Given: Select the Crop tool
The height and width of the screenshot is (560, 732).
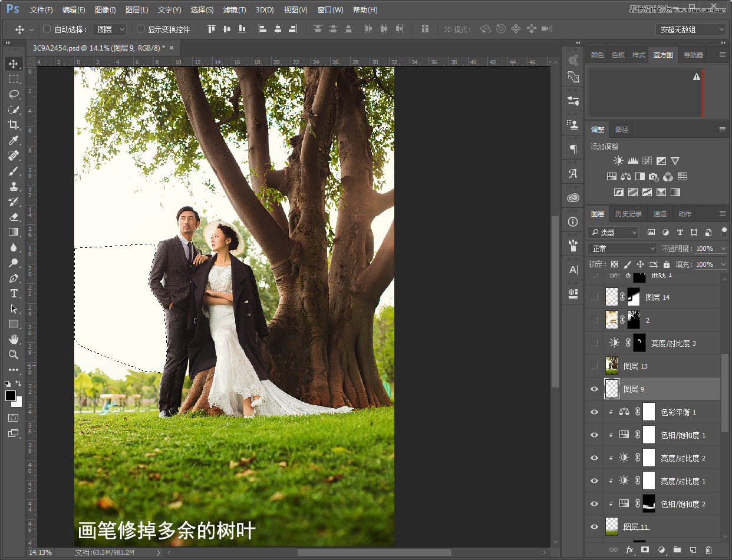Looking at the screenshot, I should pyautogui.click(x=13, y=125).
